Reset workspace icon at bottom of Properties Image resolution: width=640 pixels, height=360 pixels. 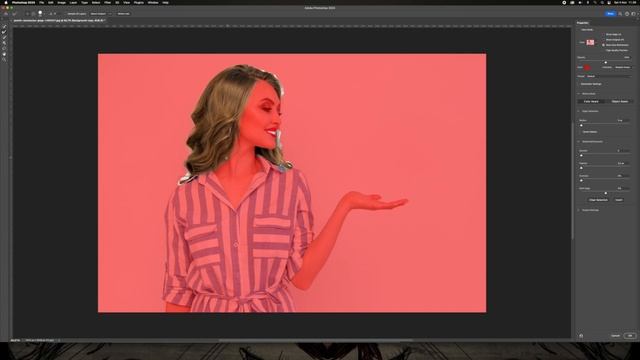pos(581,336)
